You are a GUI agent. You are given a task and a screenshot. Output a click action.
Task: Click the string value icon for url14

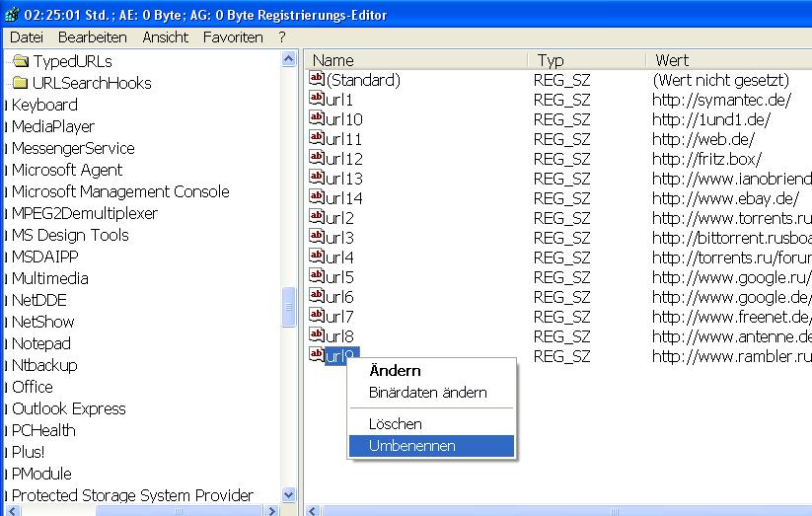(x=317, y=198)
